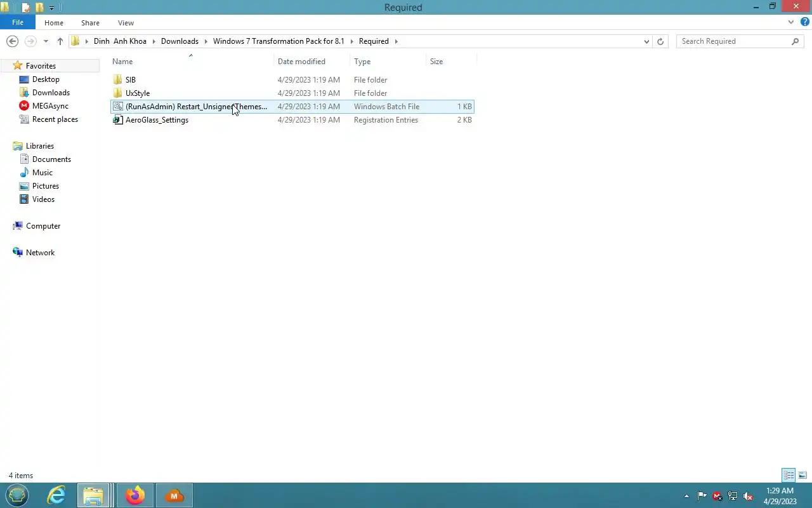Open MEGAsync taskbar application

pyautogui.click(x=174, y=495)
